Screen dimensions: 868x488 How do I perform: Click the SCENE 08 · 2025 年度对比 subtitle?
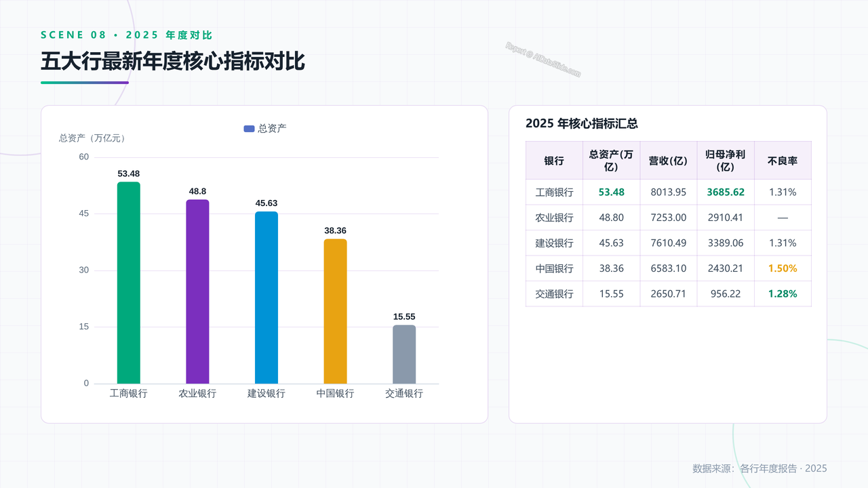click(127, 35)
